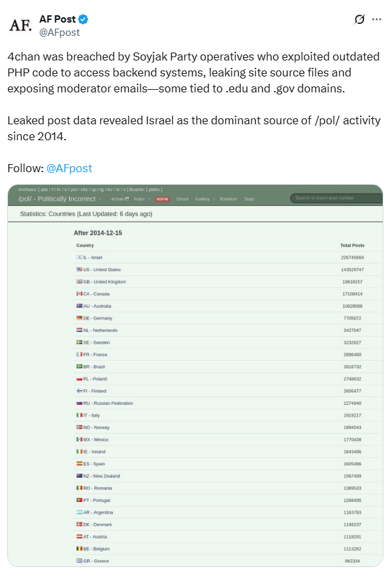Click the AF Post display name

[57, 19]
